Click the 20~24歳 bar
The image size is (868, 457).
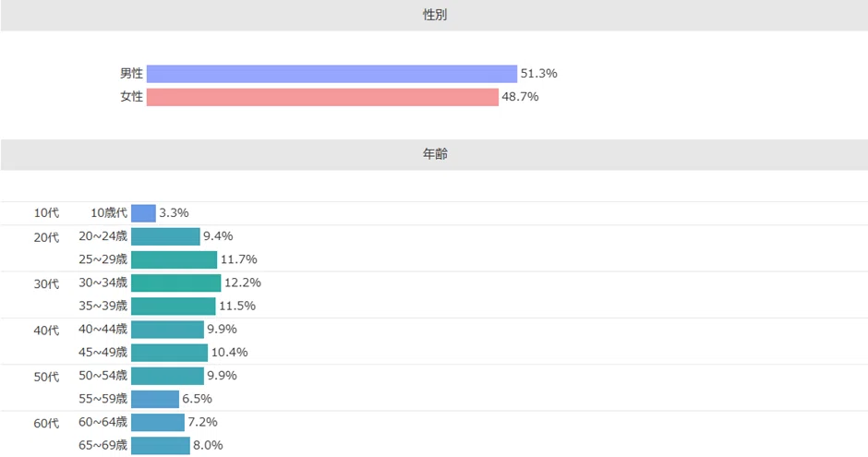point(165,236)
